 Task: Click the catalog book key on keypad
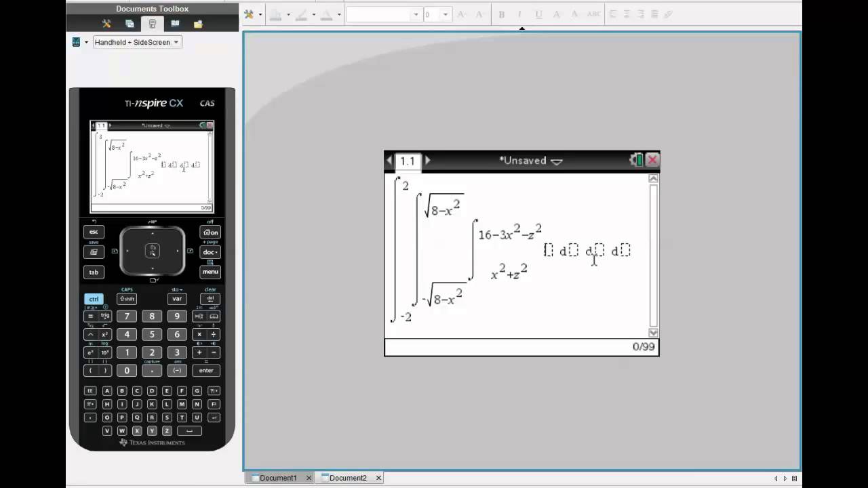tap(214, 316)
